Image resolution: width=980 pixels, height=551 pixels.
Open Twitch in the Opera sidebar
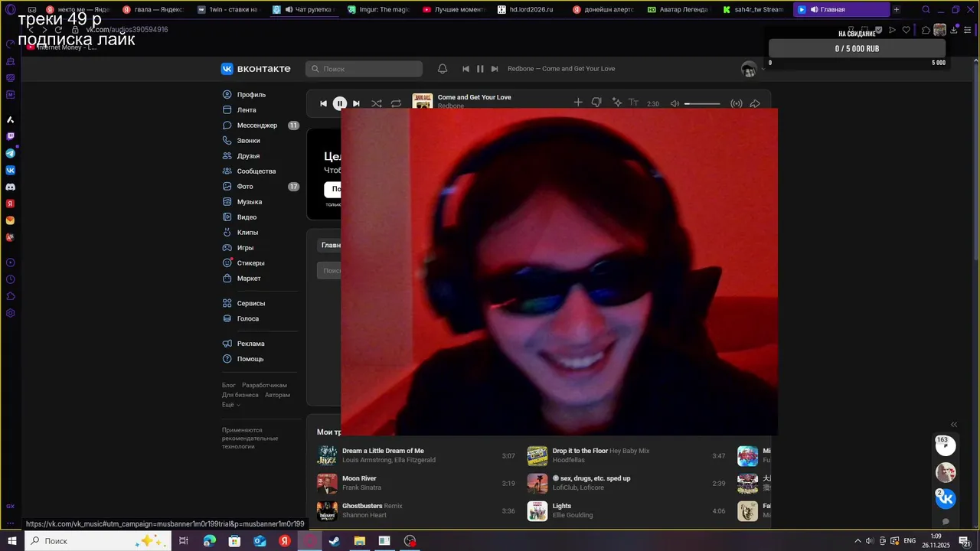11,136
